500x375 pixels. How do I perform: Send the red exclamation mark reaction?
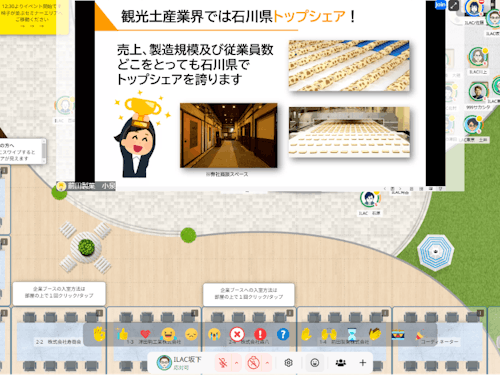tap(260, 334)
